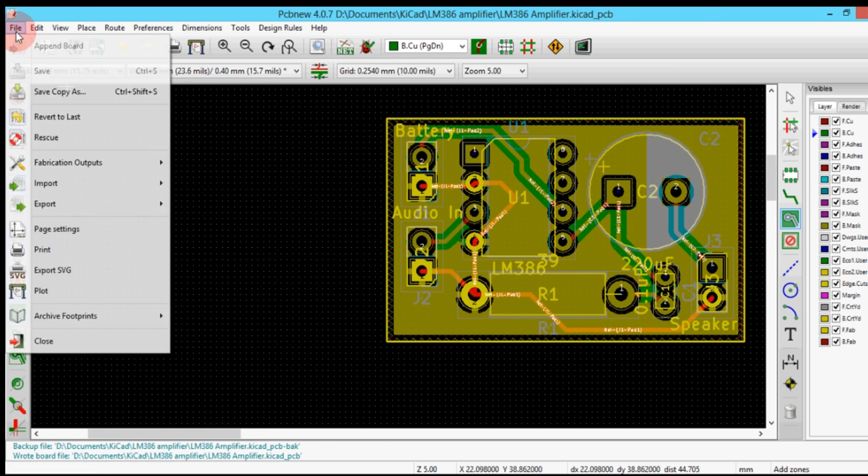Select the Add tracks and vias tool

[790, 196]
